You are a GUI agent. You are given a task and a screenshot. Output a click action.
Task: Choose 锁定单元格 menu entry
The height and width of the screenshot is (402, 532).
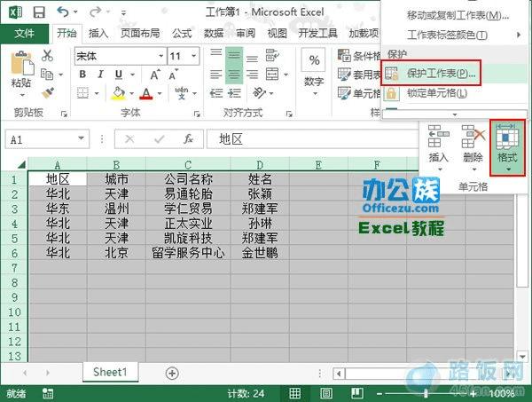click(455, 92)
